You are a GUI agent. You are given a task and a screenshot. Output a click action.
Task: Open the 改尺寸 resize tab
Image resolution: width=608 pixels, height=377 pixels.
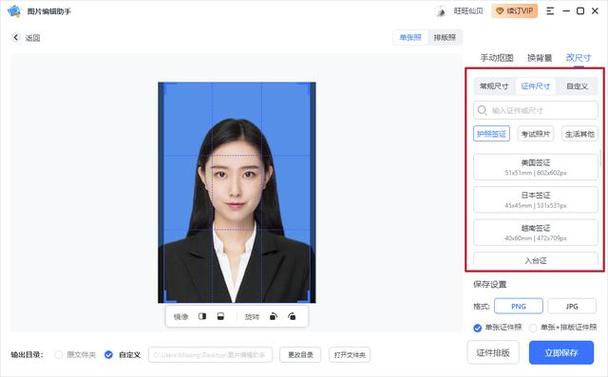[x=578, y=58]
